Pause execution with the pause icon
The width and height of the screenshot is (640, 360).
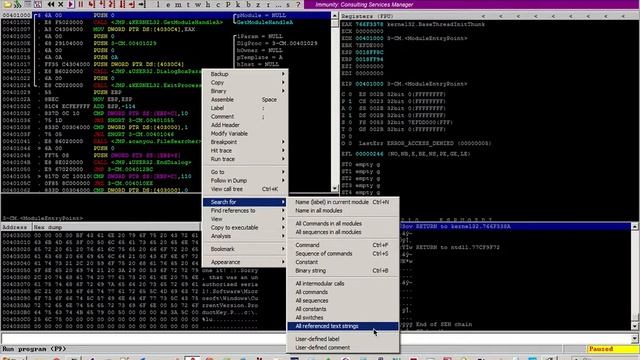click(x=81, y=4)
